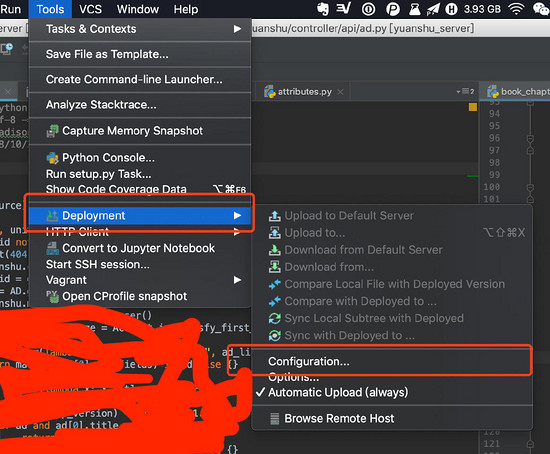Click the flask menu bar icon
The image size is (550, 454).
pyautogui.click(x=415, y=9)
